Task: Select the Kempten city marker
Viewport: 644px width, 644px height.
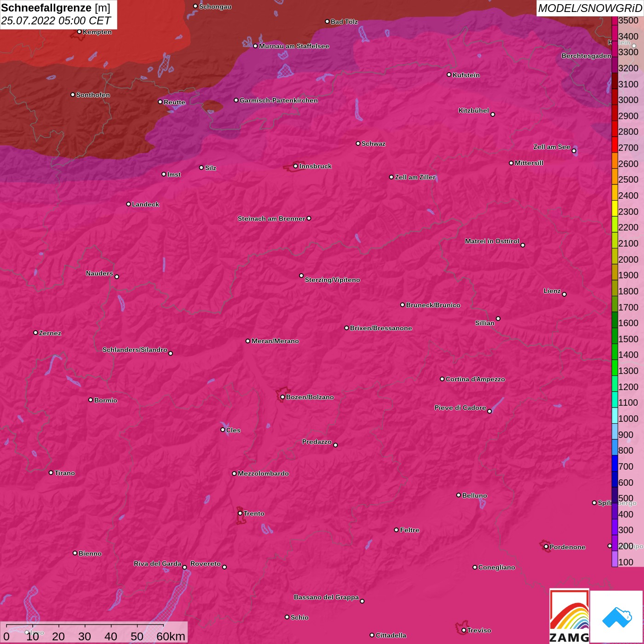Action: [79, 32]
